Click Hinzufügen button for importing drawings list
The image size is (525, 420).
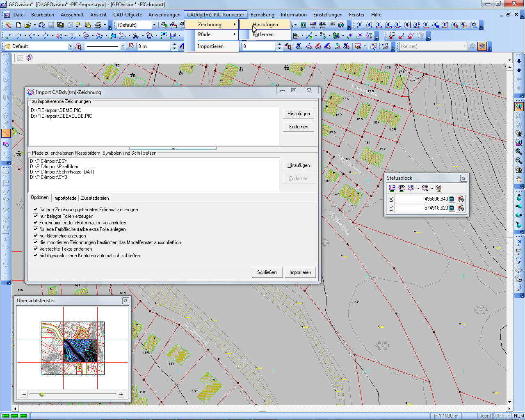point(299,114)
